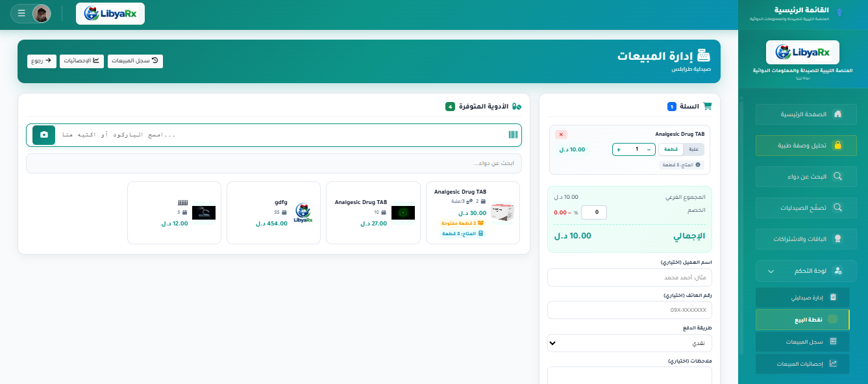Click the cart count badge
Screen dimensions: 868x384
(x=672, y=107)
